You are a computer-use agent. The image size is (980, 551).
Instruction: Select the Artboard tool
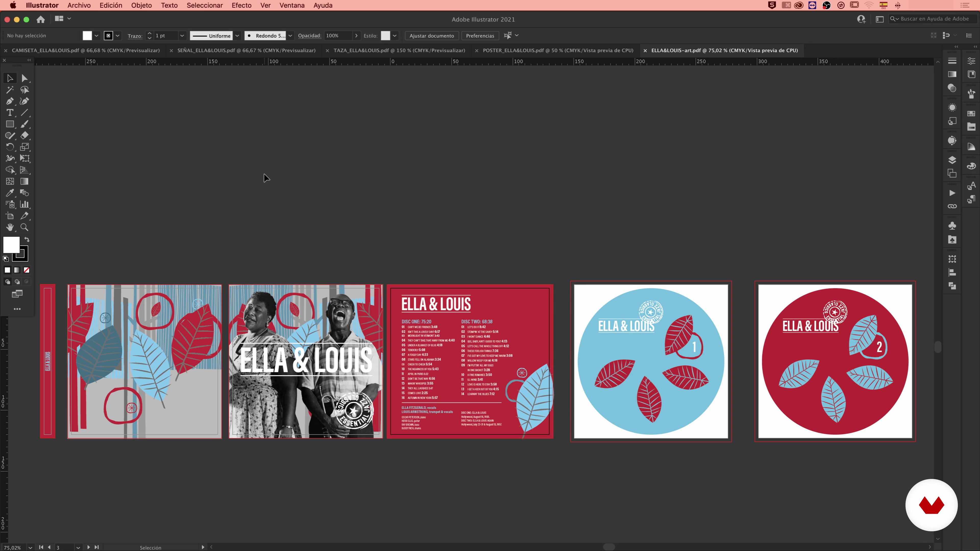(10, 216)
